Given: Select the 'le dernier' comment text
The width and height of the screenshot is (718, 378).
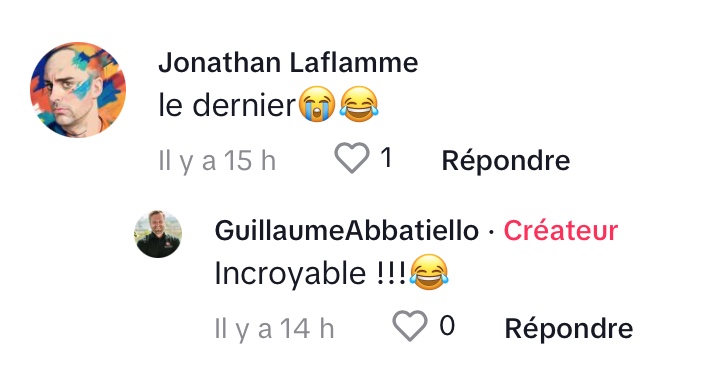Looking at the screenshot, I should 228,105.
